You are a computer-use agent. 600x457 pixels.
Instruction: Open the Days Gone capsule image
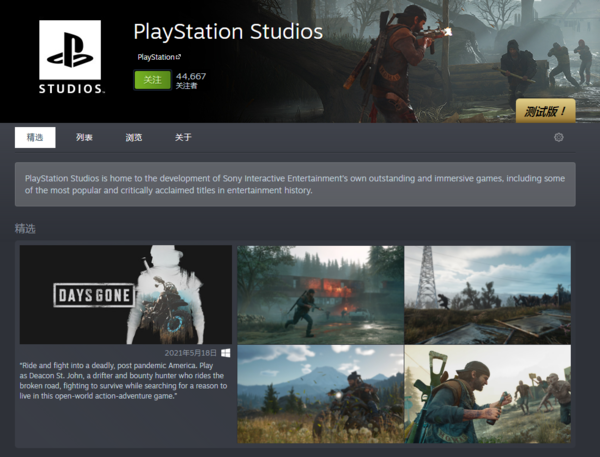click(x=126, y=295)
